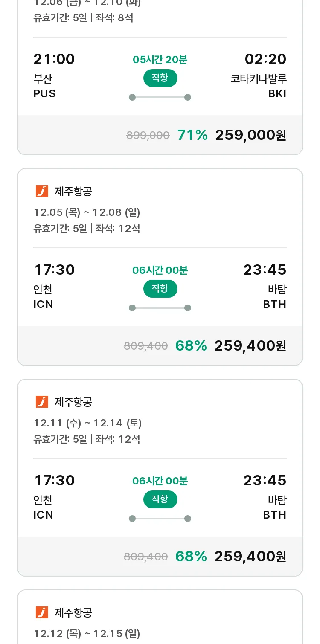Tap 직항 badge on the 12.11 Batam flight
Screen dimensions: 320x644
tap(160, 499)
